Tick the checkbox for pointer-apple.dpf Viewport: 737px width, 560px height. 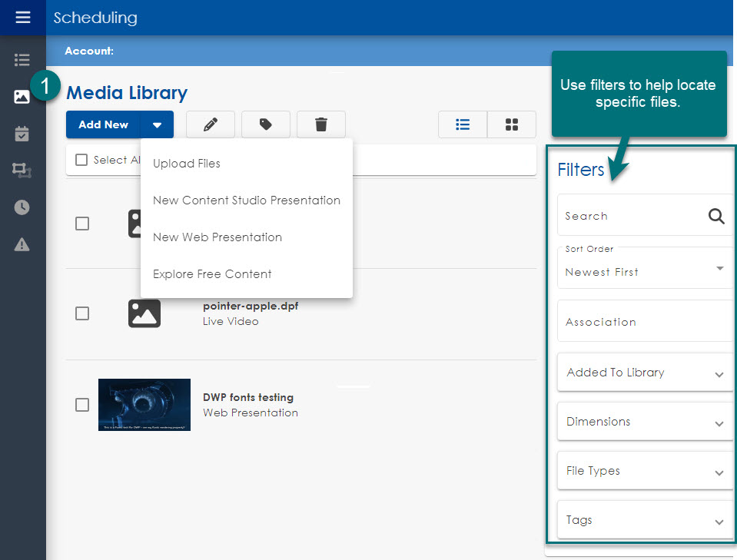[82, 313]
